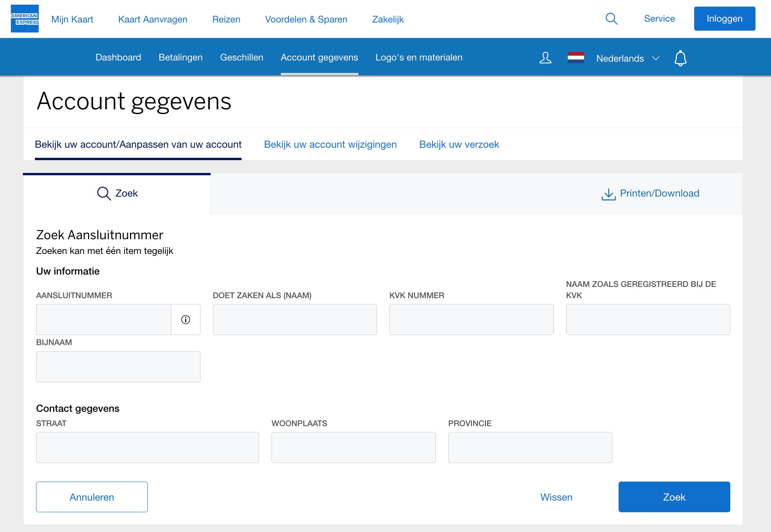
Task: Click the Printen/Download icon
Action: click(609, 194)
